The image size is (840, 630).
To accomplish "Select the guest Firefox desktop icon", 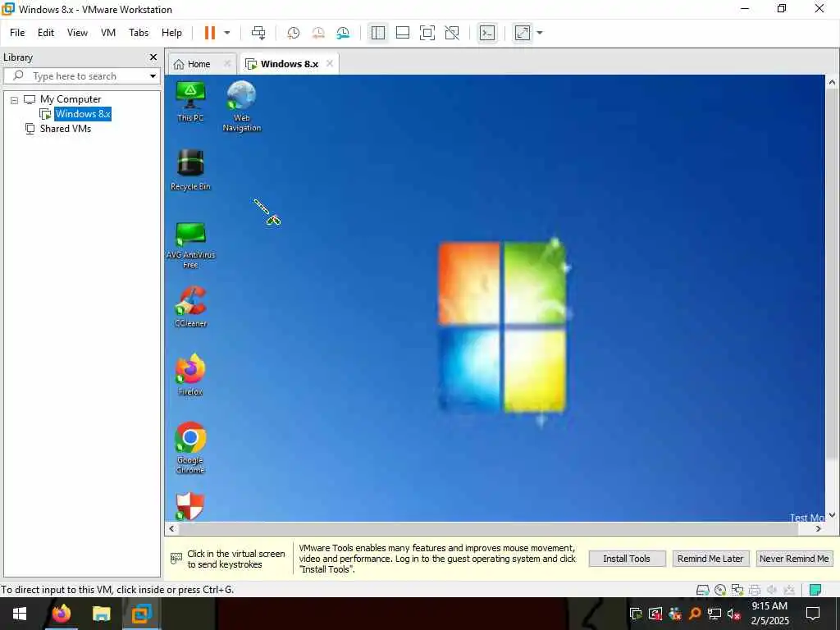I will [190, 374].
